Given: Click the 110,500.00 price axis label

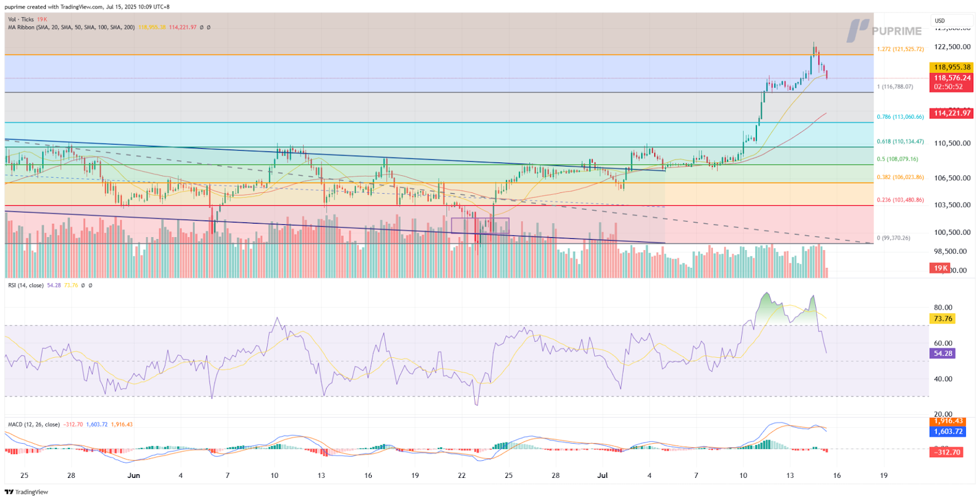Looking at the screenshot, I should [952, 143].
